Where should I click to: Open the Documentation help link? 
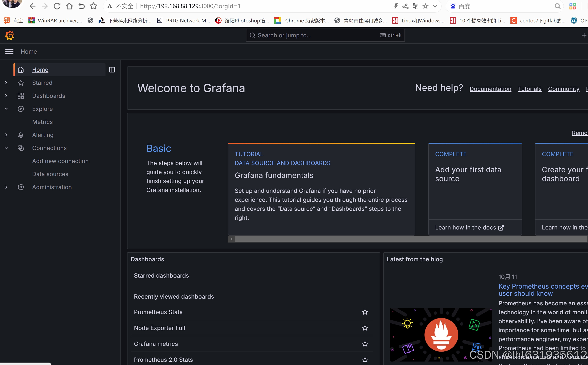tap(490, 89)
